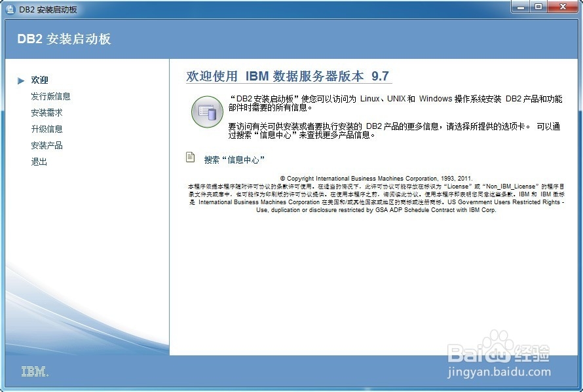Minimize the DB2 launchpad window

520,7
